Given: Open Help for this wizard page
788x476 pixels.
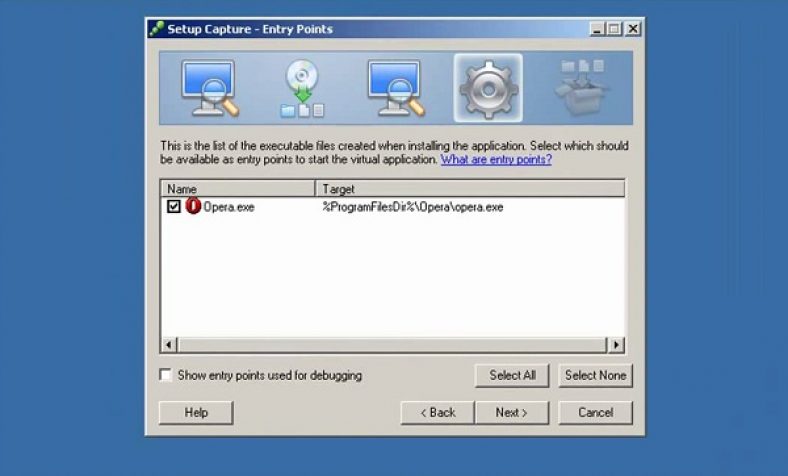Looking at the screenshot, I should (196, 413).
